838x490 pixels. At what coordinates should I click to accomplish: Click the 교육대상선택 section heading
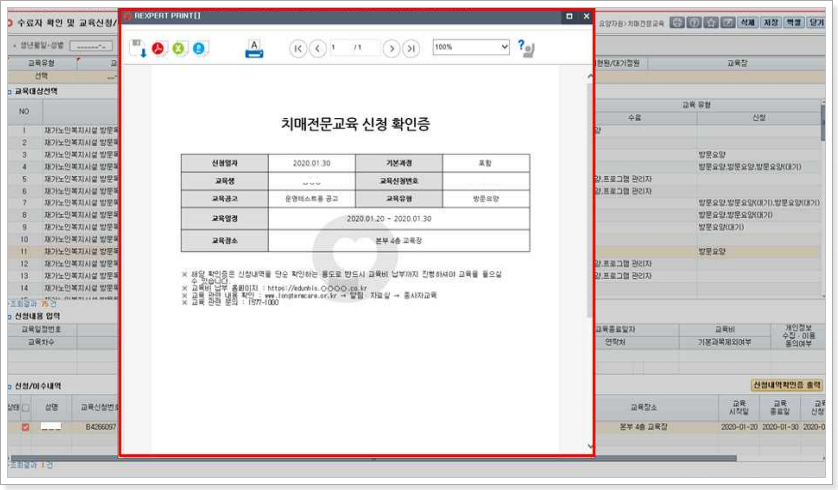click(35, 91)
